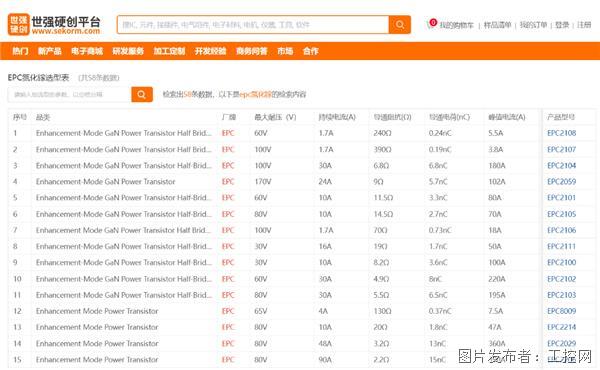Click the 注册 link

click(584, 25)
